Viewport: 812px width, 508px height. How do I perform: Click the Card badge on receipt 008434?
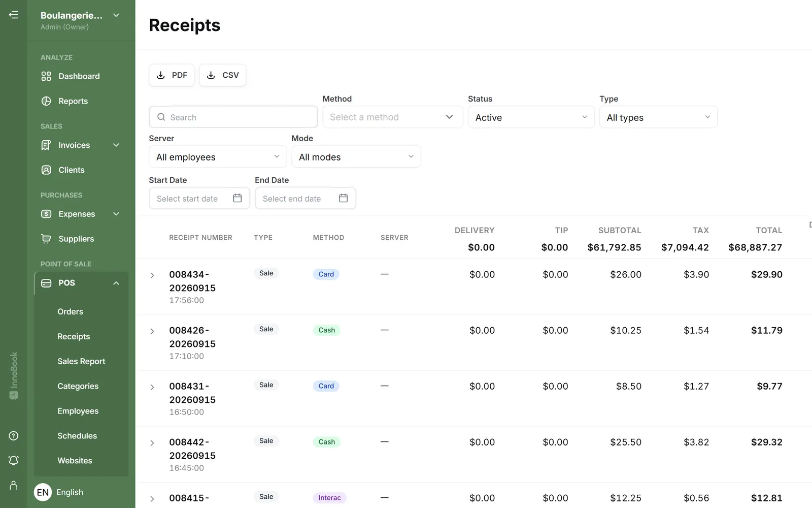(326, 274)
